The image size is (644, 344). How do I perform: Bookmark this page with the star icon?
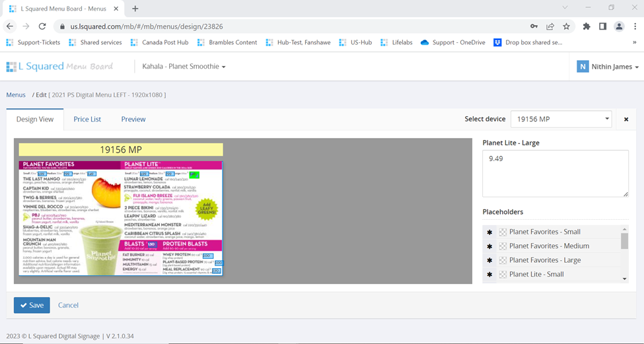(x=566, y=26)
